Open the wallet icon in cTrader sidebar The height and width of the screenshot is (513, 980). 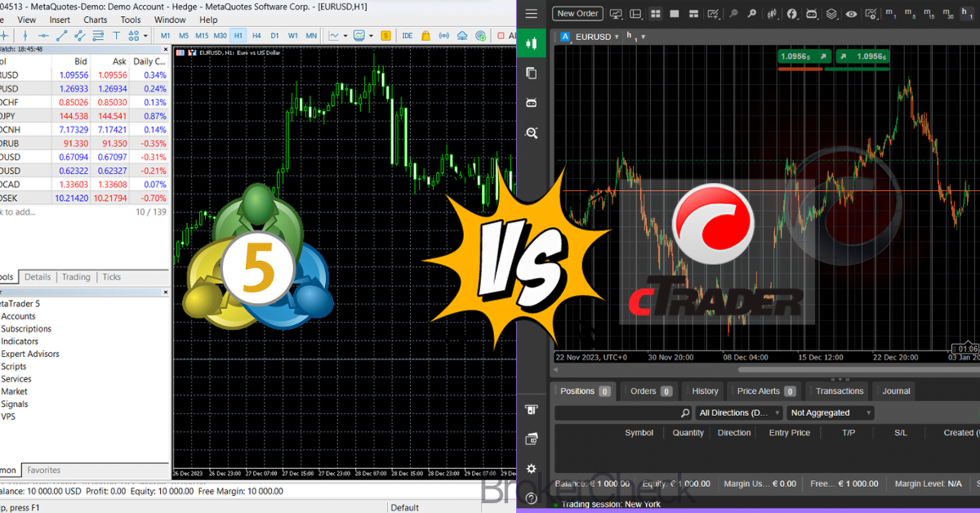click(532, 439)
